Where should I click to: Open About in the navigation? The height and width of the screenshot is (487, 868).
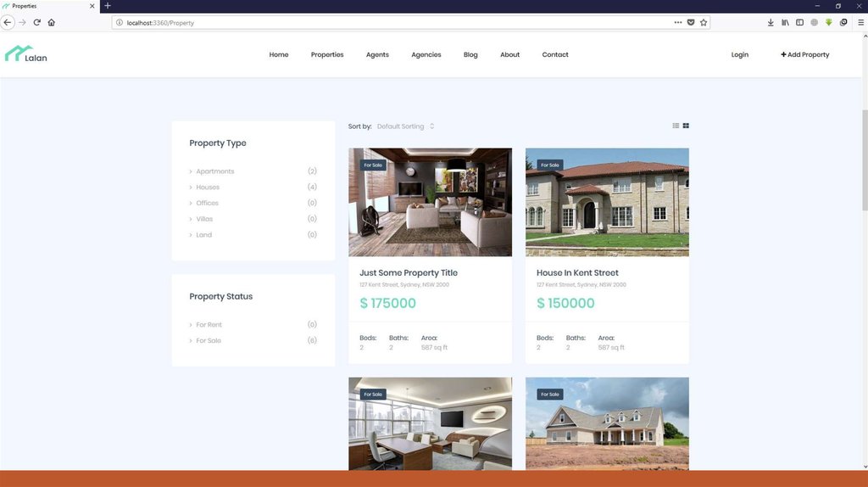coord(509,55)
